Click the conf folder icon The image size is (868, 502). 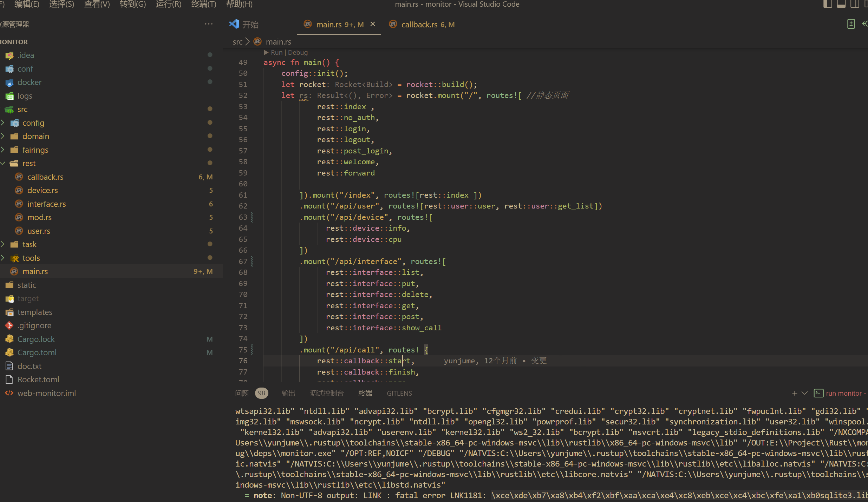point(9,69)
